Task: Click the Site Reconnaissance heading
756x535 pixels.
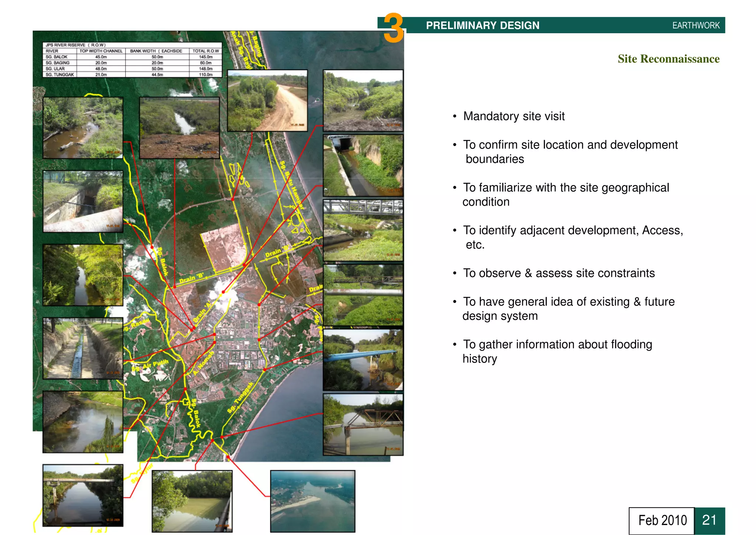Action: click(x=668, y=59)
